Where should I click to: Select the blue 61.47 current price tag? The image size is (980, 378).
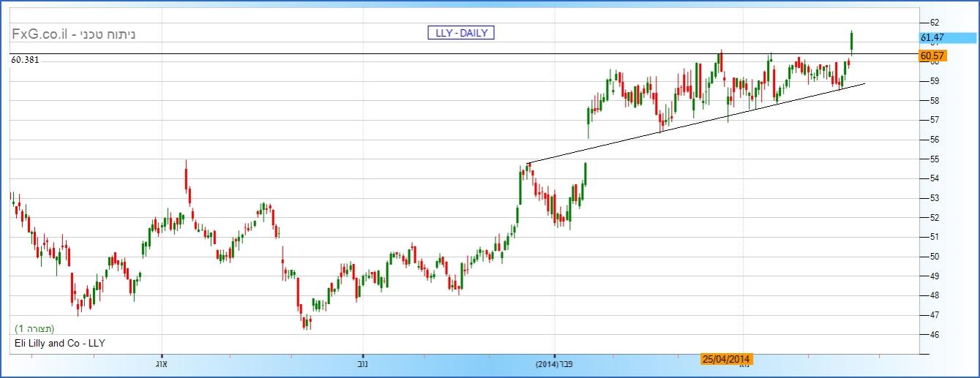pyautogui.click(x=932, y=37)
